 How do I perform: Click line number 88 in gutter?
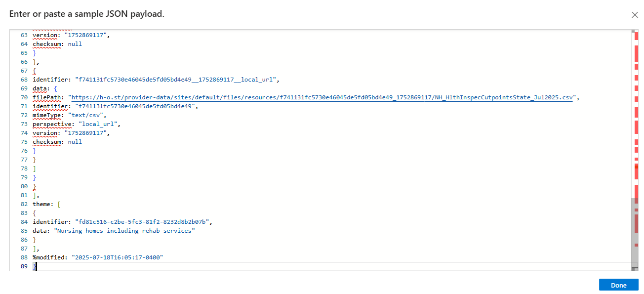[x=24, y=257]
